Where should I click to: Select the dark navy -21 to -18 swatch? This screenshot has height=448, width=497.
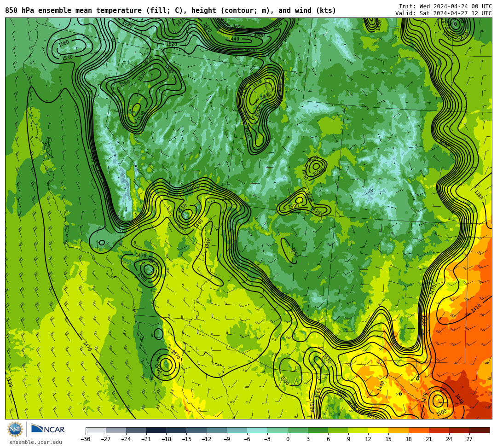pos(156,430)
